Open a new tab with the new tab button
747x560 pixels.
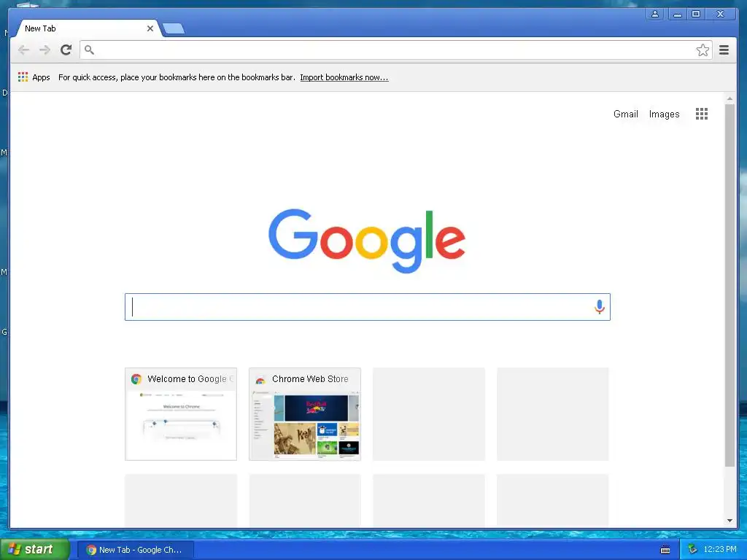(x=174, y=29)
